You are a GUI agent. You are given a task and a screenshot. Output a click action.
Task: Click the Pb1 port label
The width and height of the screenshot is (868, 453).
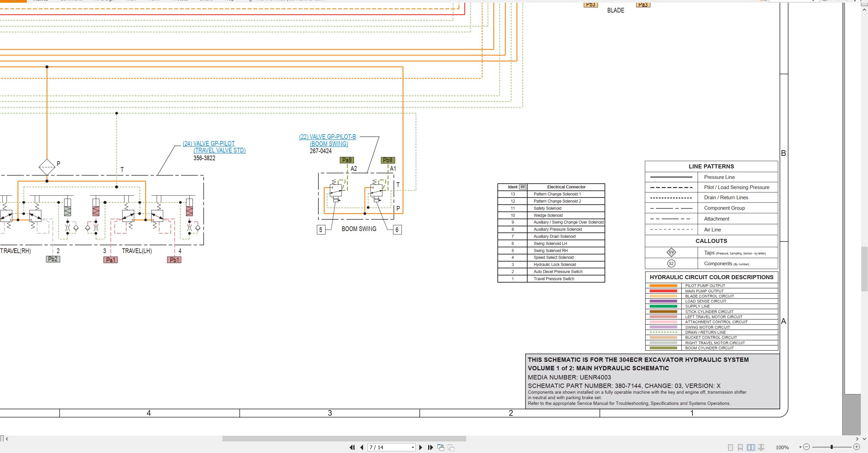point(174,260)
